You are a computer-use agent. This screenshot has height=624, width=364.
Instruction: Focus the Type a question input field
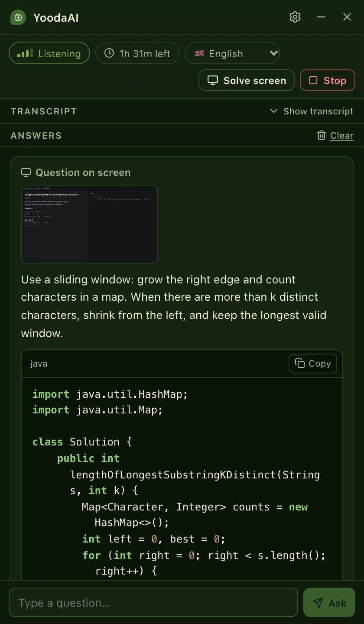(x=153, y=602)
